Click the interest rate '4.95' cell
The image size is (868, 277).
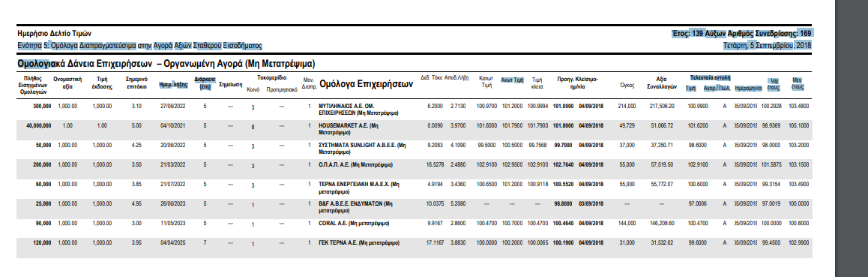click(136, 203)
